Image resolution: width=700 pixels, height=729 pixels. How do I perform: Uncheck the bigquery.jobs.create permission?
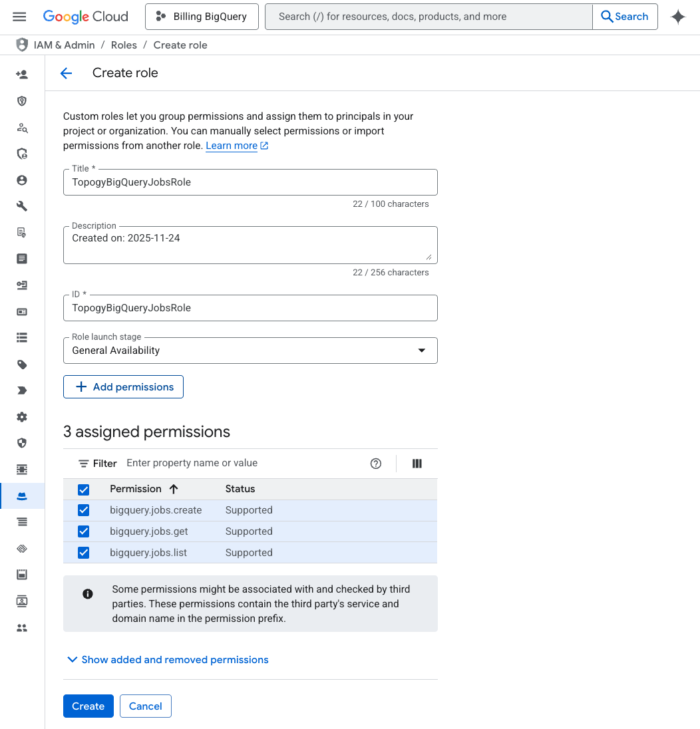[x=84, y=510]
